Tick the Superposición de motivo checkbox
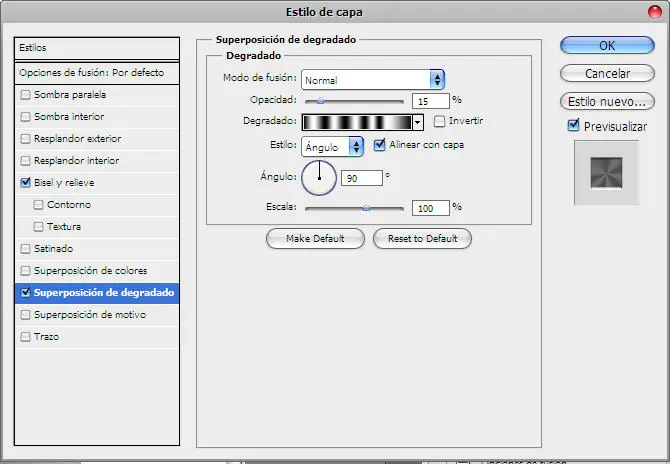670x464 pixels. (26, 314)
